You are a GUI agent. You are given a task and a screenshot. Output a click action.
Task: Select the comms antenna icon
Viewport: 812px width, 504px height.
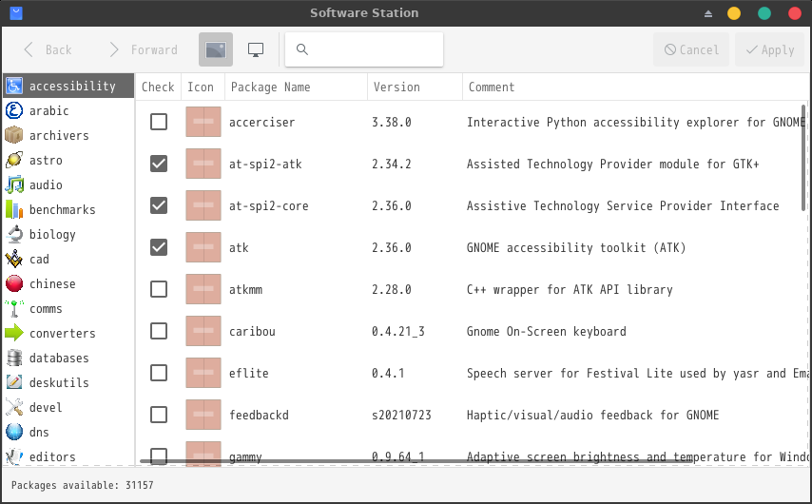point(14,308)
